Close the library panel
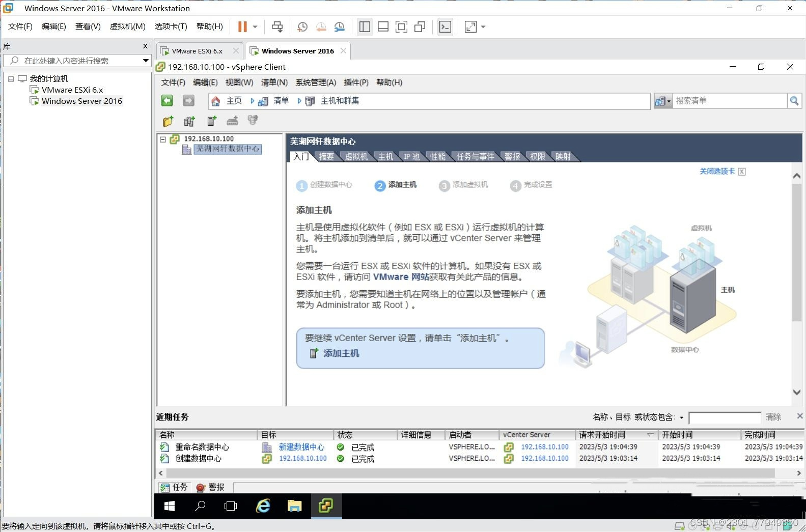The image size is (806, 532). [145, 46]
